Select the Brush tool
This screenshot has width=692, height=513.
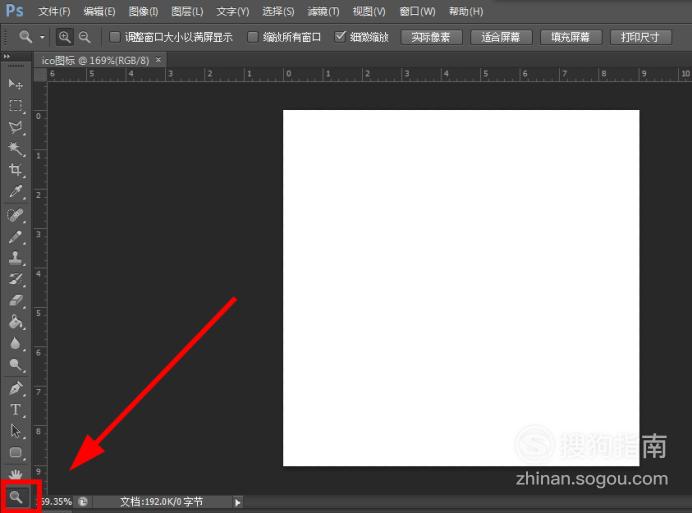click(x=15, y=237)
